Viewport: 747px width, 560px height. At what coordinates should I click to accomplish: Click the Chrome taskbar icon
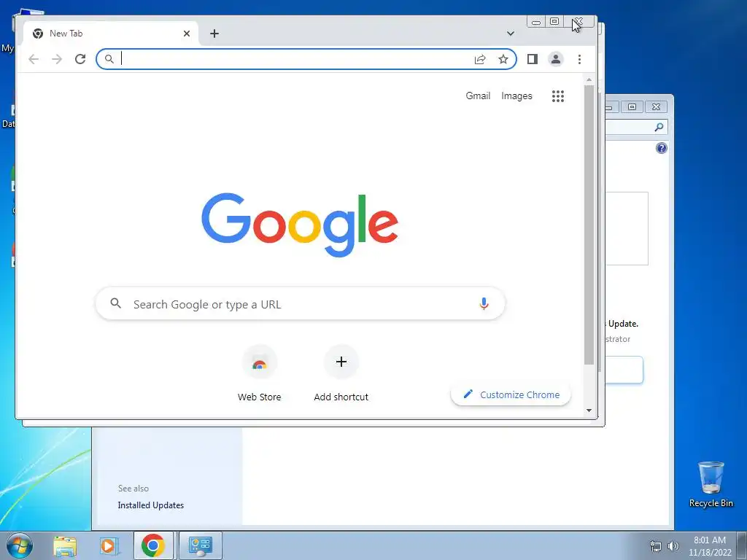[153, 545]
